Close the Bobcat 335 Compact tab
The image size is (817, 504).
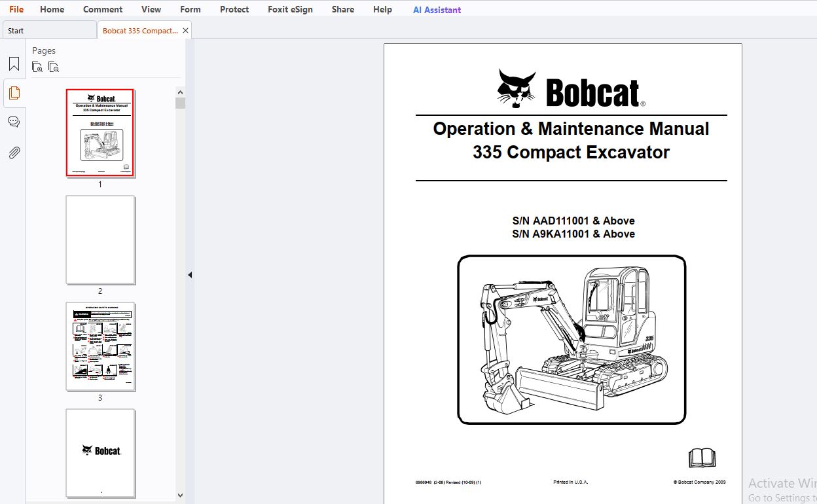coord(185,30)
